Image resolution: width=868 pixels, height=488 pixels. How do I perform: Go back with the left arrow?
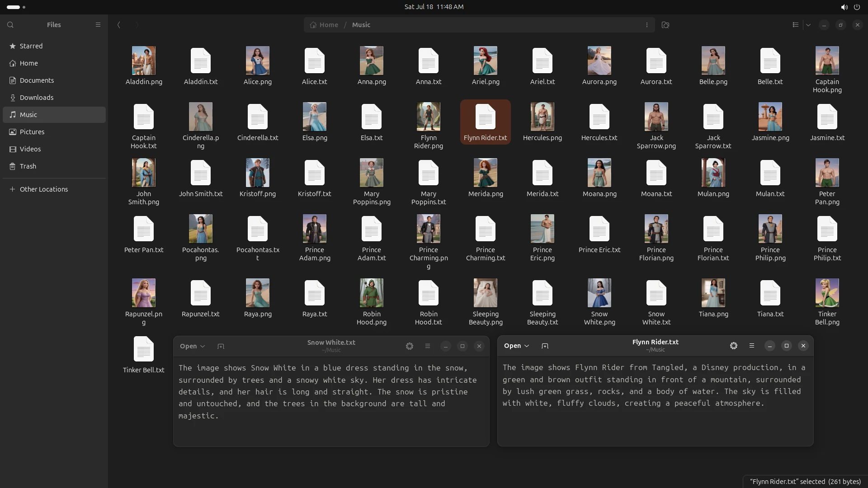[119, 25]
